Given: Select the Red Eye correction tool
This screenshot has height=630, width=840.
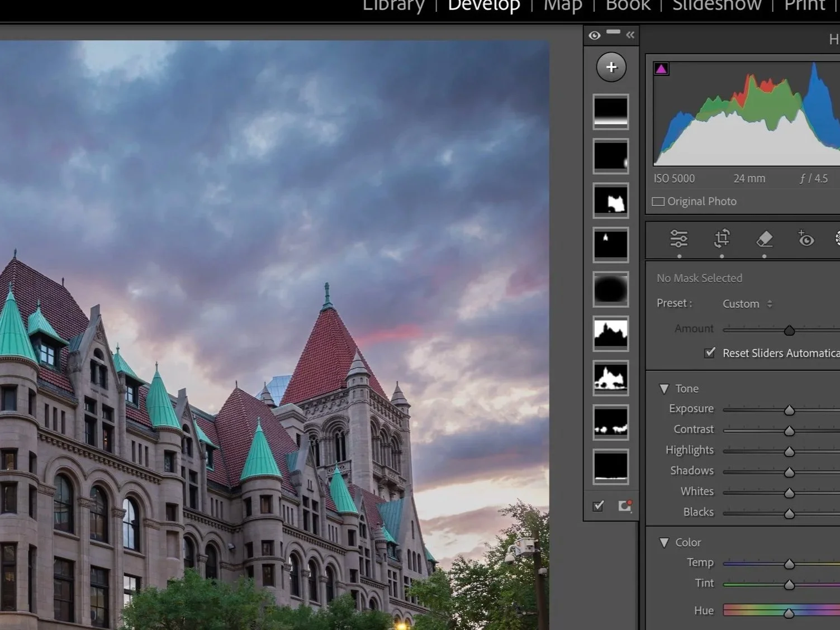Looking at the screenshot, I should 806,238.
